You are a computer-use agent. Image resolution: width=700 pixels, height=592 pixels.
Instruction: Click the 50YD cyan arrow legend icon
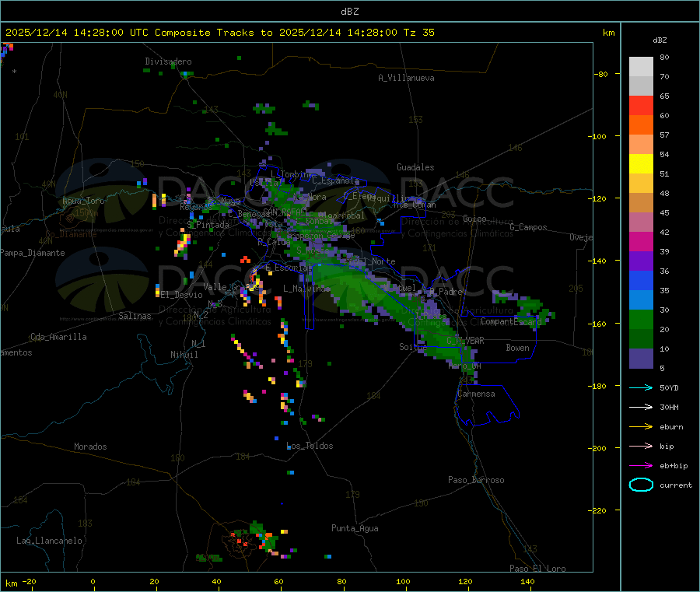coord(641,387)
